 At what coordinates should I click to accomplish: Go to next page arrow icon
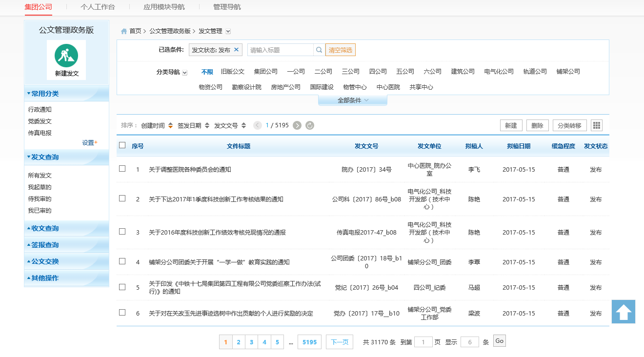click(297, 125)
